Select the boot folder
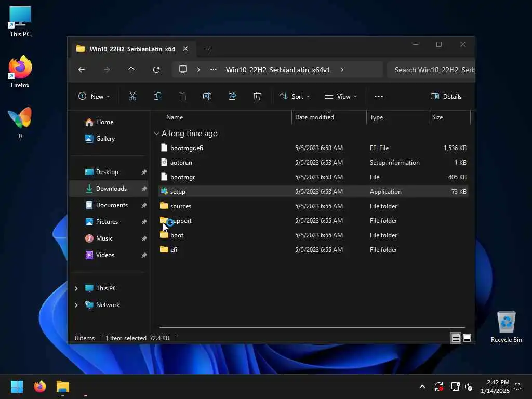The image size is (532, 399). [313, 235]
